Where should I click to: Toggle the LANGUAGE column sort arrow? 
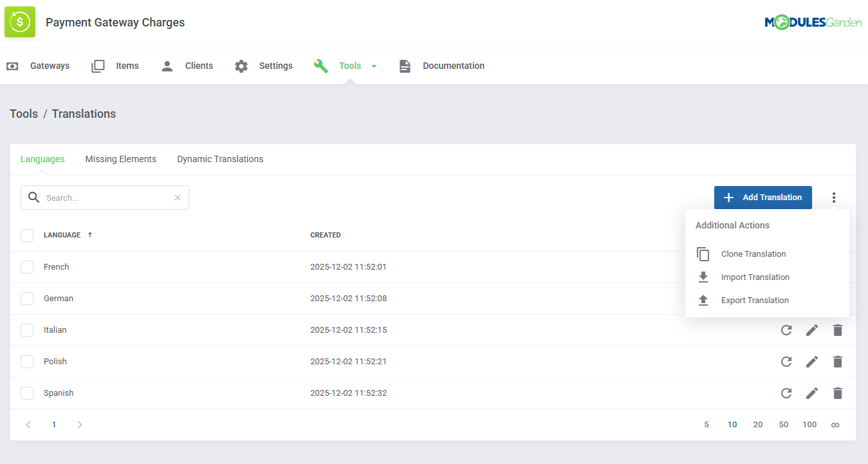(x=90, y=235)
